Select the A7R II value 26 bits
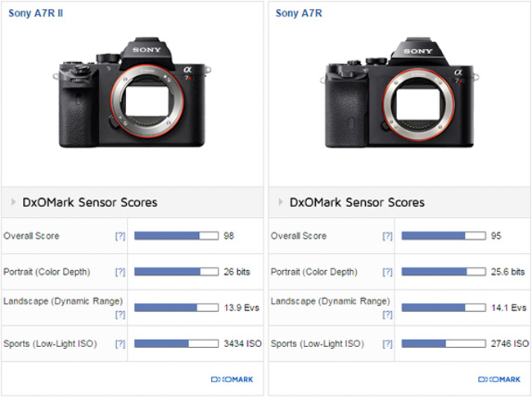 click(237, 272)
